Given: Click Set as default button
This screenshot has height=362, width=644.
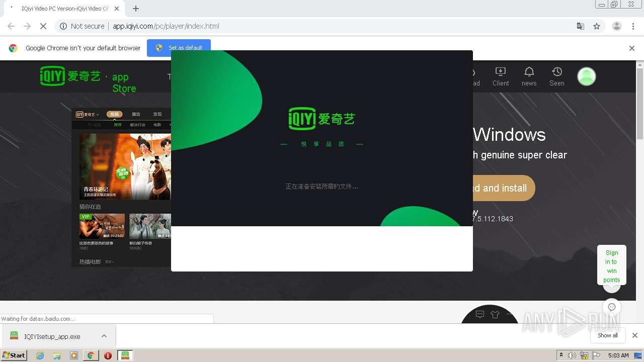Looking at the screenshot, I should click(x=179, y=48).
